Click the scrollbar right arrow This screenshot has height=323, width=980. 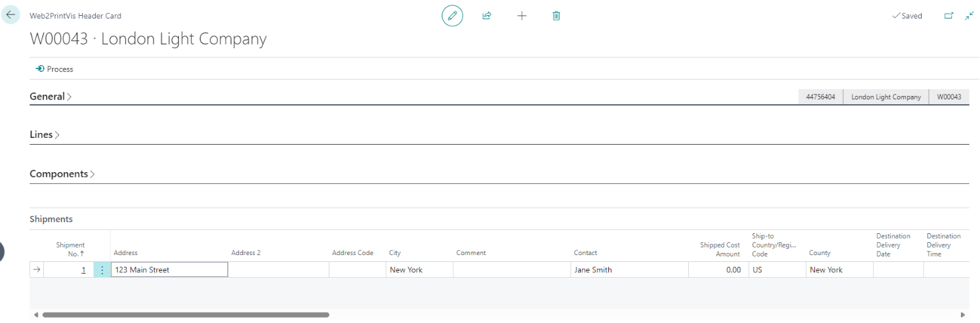pos(963,315)
